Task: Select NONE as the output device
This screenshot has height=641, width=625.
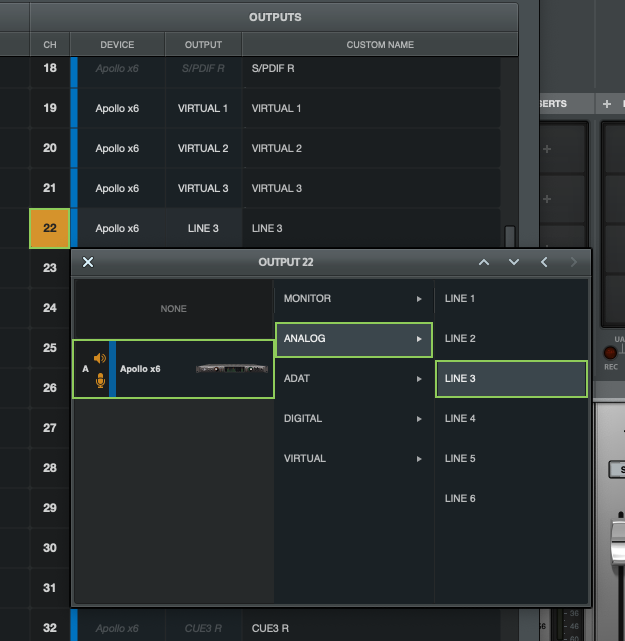Action: [174, 309]
